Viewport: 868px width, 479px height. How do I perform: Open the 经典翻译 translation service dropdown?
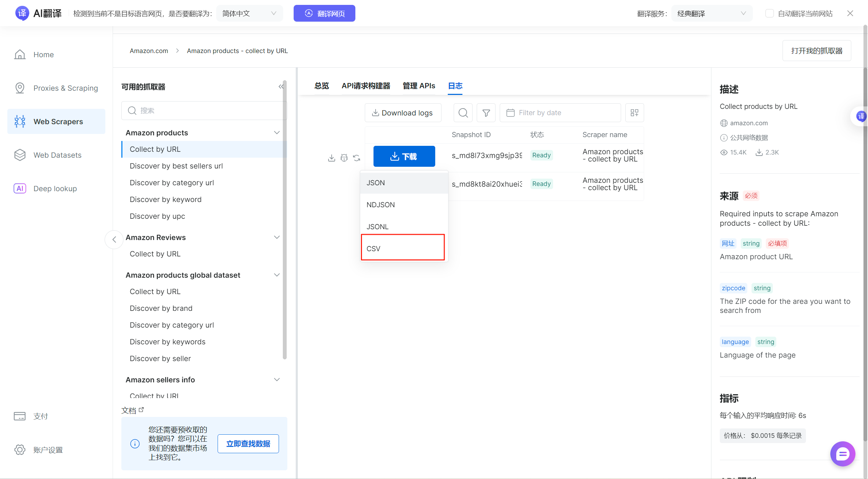[x=712, y=13]
